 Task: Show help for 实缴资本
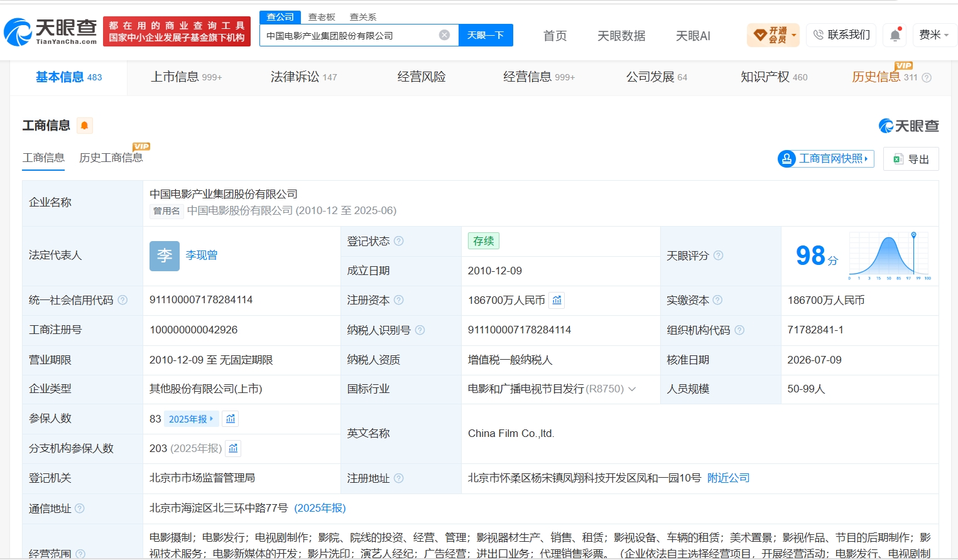(x=717, y=300)
